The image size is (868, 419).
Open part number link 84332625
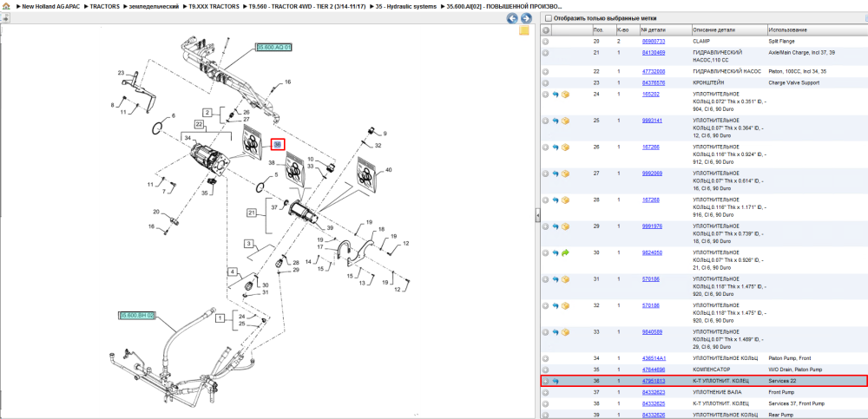point(654,404)
